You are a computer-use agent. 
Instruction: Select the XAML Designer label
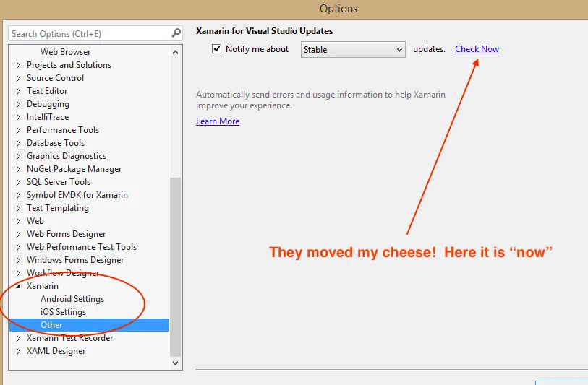click(56, 351)
